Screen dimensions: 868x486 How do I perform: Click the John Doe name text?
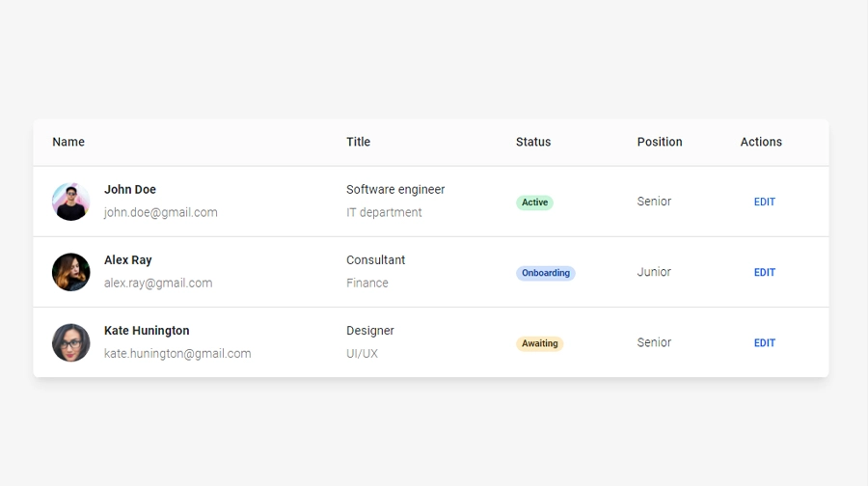point(130,190)
